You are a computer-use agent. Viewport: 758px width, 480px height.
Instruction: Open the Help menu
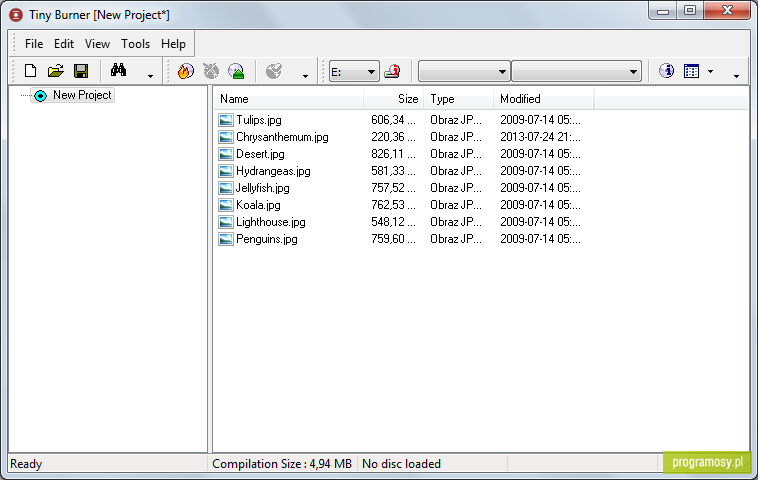tap(173, 44)
